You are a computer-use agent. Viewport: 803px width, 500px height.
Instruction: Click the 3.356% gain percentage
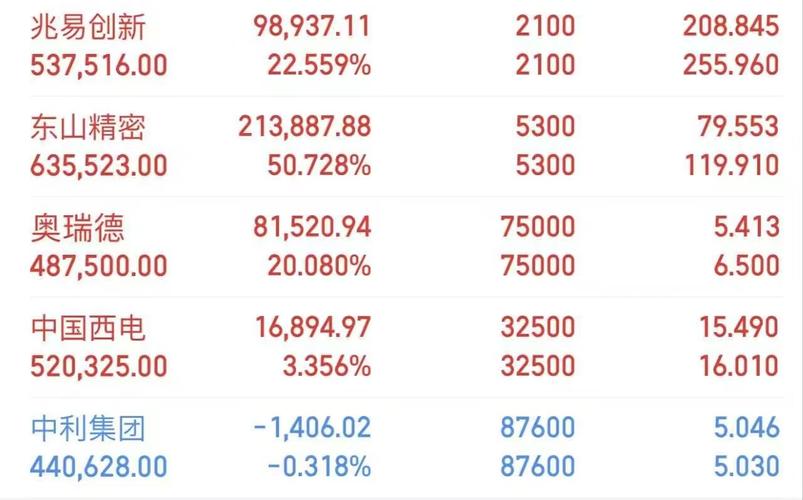tap(327, 366)
